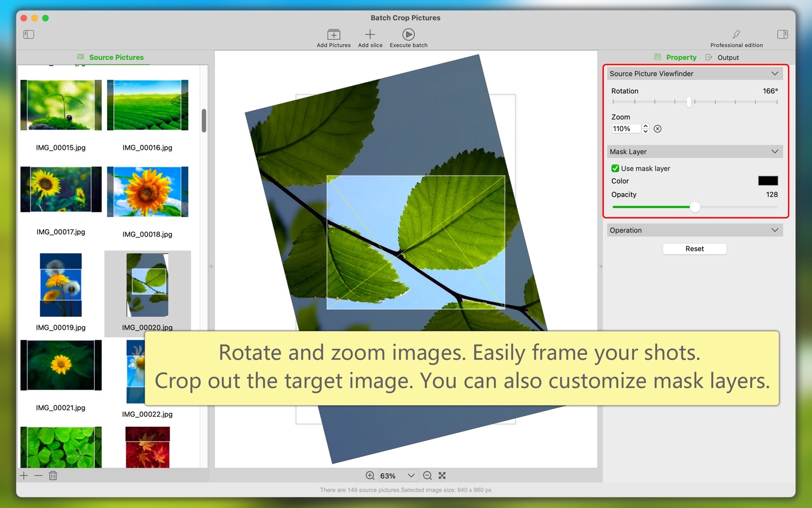Select the IMG_00018.jpg sunflower thumbnail
812x508 pixels.
[148, 192]
